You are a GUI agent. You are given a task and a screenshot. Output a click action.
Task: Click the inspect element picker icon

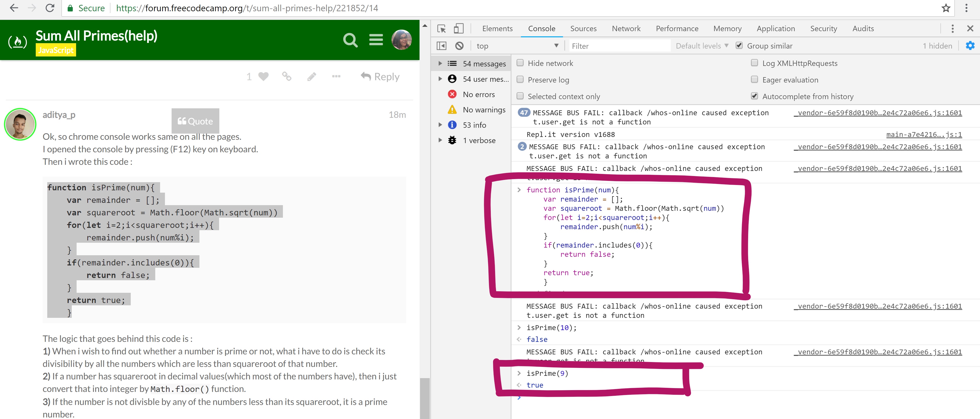click(x=441, y=29)
